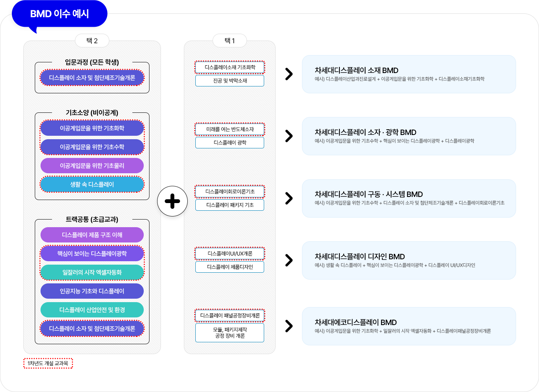The width and height of the screenshot is (539, 392).
Task: Click the 핵심이 보이는 디스플레이광학 pill
Action: pos(92,254)
